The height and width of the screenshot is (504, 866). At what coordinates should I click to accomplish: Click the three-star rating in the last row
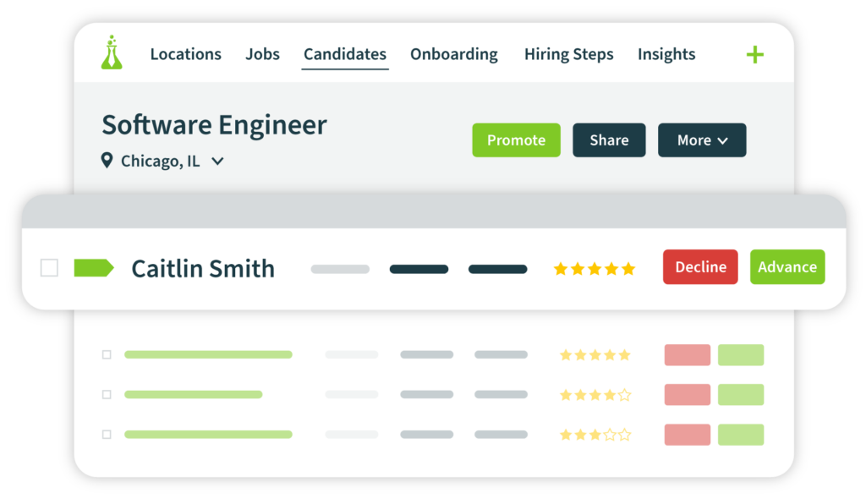pos(595,435)
